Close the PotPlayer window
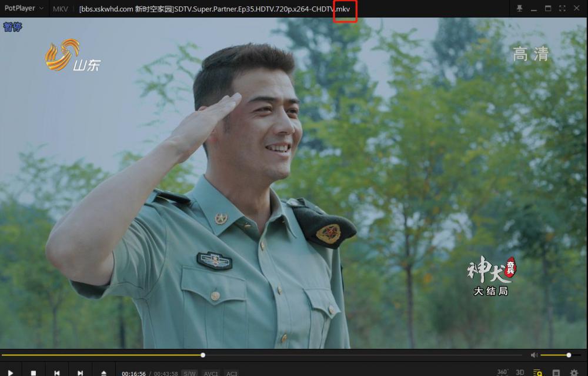This screenshot has width=588, height=376. pos(576,8)
